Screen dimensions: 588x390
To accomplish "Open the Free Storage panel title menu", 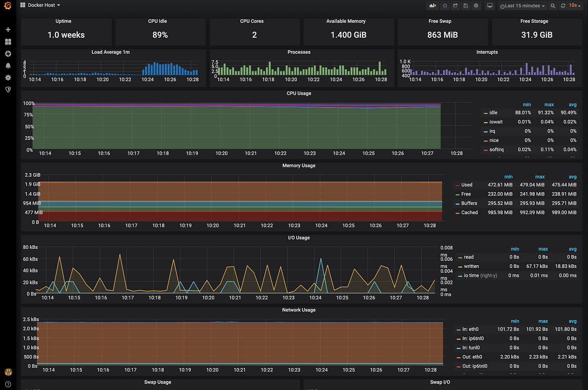I will pos(534,21).
